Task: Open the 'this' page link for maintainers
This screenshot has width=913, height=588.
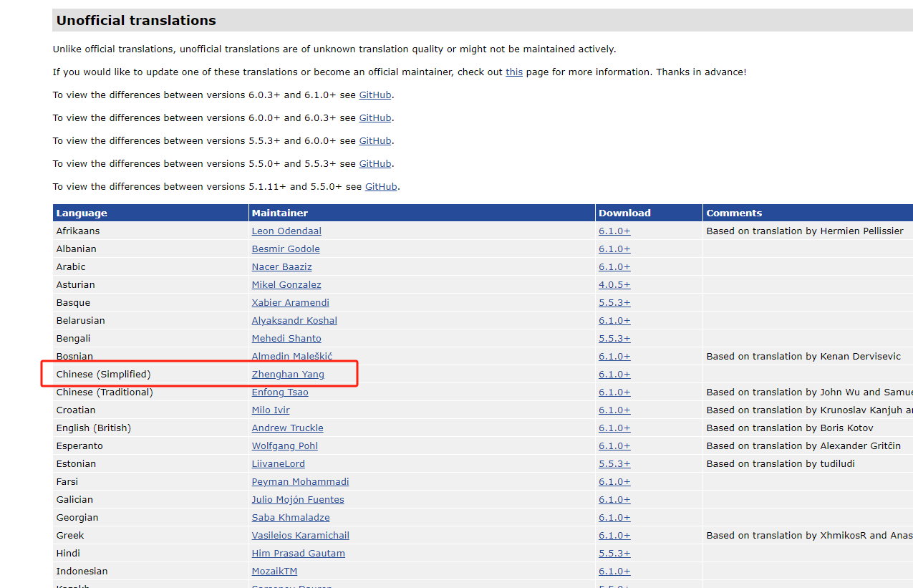Action: (513, 72)
